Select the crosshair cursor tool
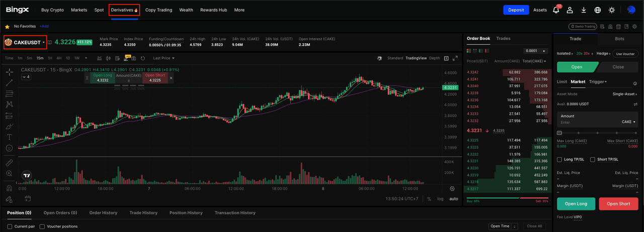The width and height of the screenshot is (644, 232). pyautogui.click(x=9, y=72)
